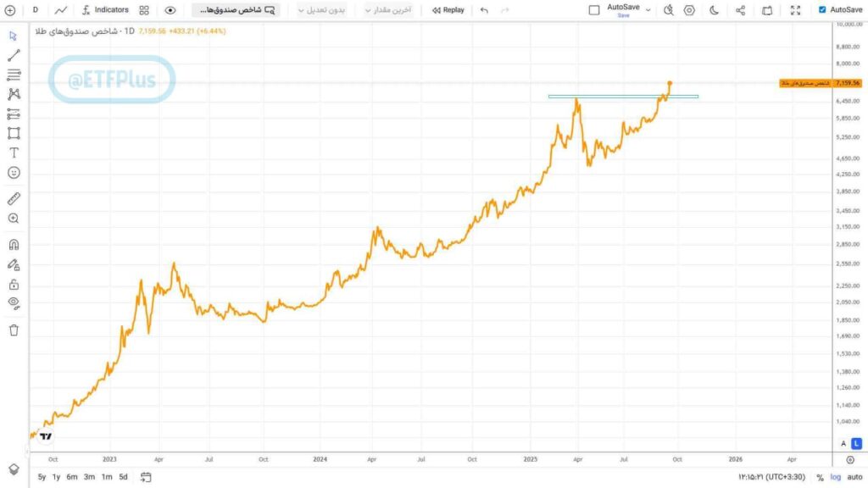Pick the text annotation tool
The image size is (868, 488).
click(x=14, y=152)
